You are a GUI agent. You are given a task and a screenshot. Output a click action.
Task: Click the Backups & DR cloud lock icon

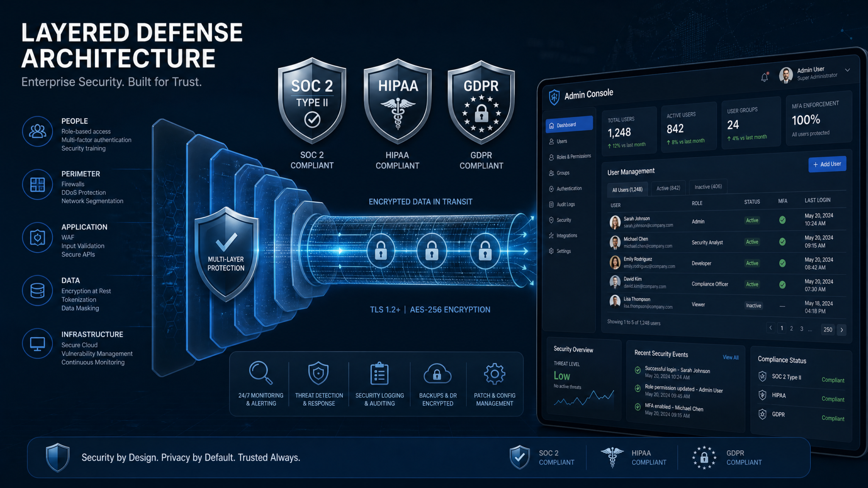[x=437, y=373]
